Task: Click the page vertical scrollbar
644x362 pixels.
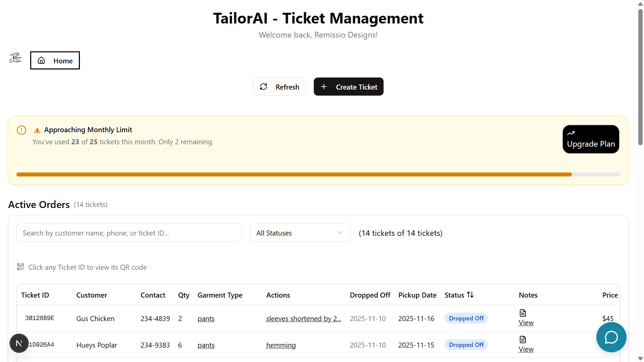Action: (x=640, y=77)
